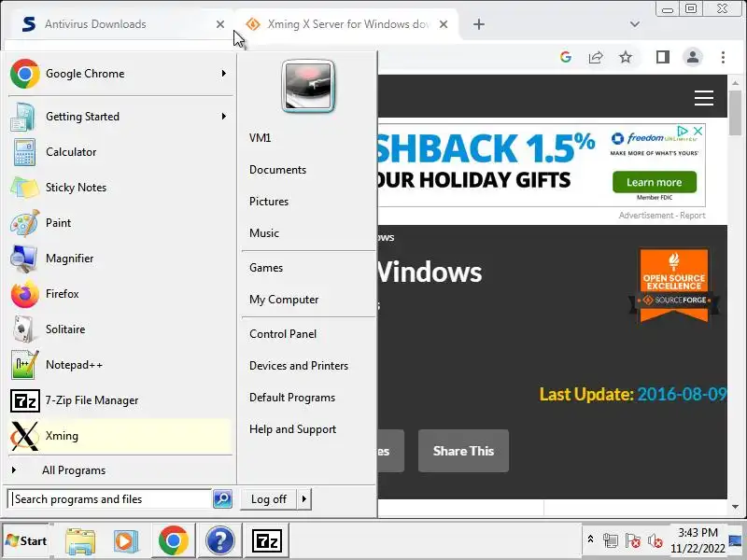Open a new Chrome tab

pyautogui.click(x=479, y=24)
